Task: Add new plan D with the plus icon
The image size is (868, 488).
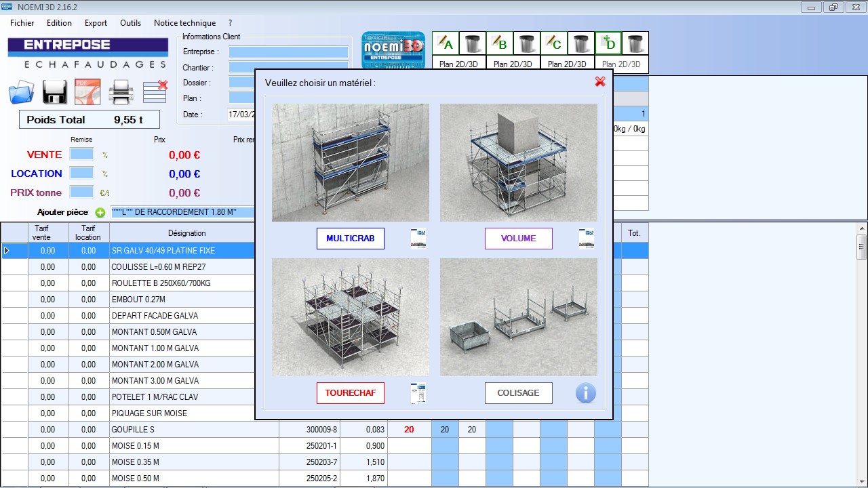Action: coord(608,43)
